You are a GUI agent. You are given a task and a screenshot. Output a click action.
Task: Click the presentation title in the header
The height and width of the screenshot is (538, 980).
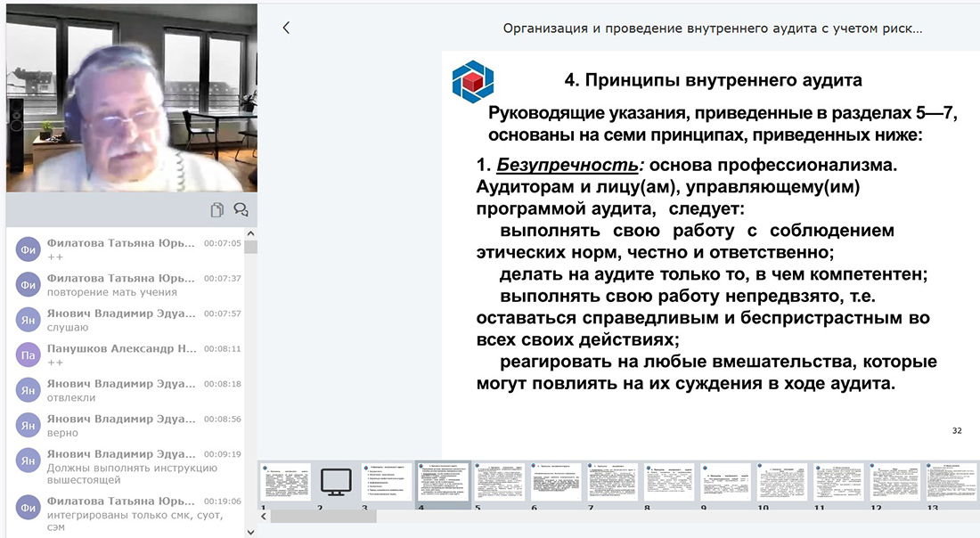tap(712, 29)
